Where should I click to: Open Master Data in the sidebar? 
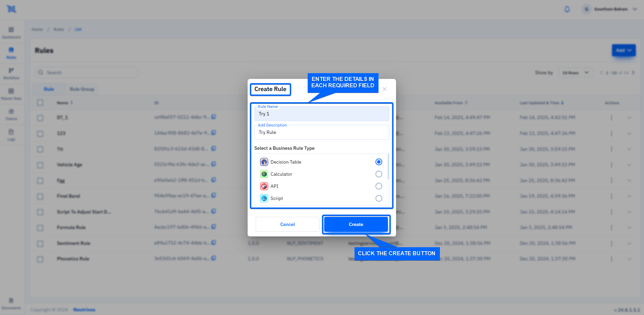tap(11, 94)
